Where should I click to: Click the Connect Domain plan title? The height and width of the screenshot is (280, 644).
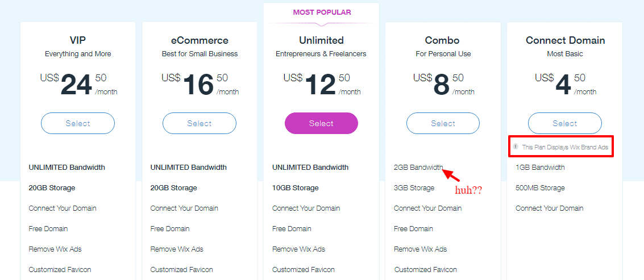point(565,40)
